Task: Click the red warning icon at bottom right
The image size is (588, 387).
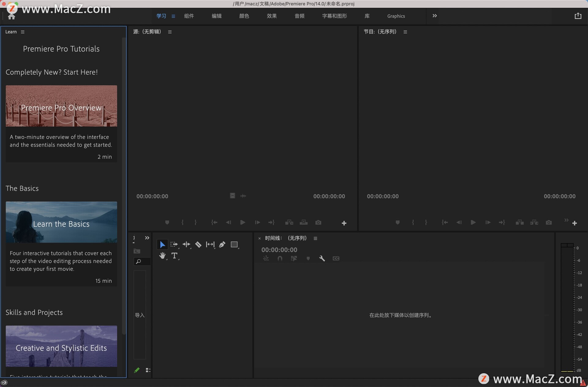Action: [583, 383]
